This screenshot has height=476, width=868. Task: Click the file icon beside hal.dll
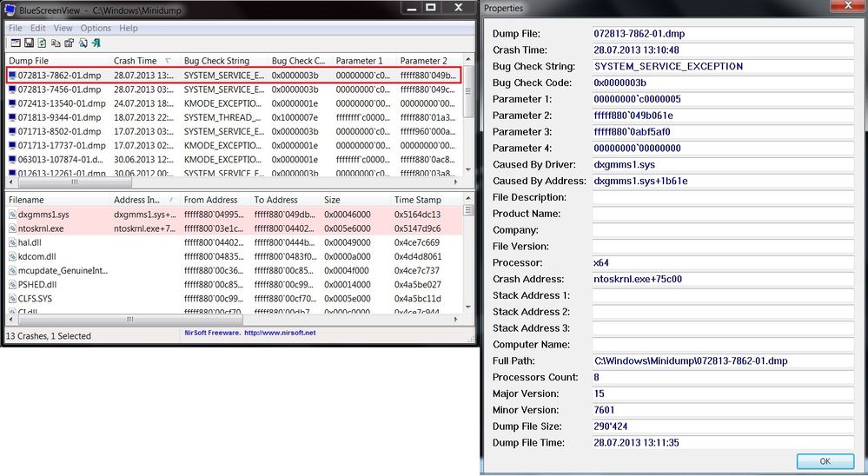pos(12,242)
